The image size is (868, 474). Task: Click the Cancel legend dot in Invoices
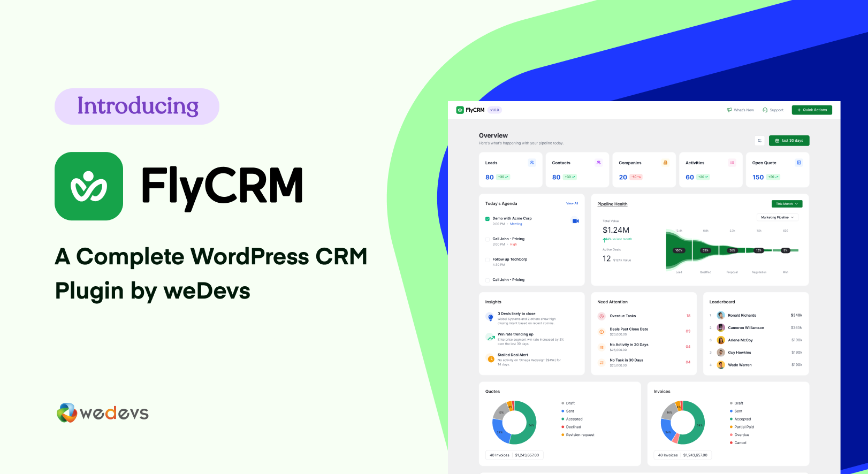(x=731, y=443)
